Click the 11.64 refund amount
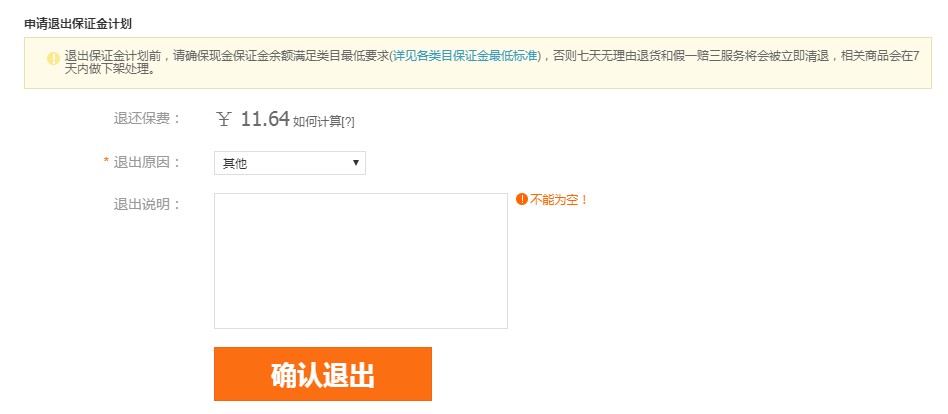 point(265,119)
